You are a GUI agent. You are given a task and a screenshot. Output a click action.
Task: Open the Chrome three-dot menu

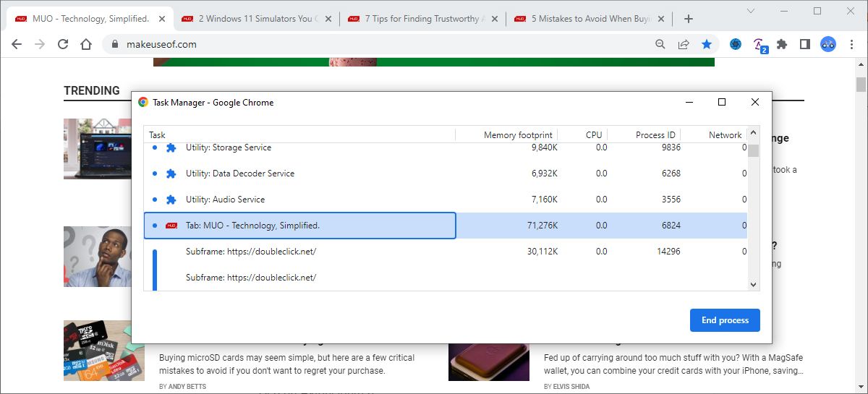851,44
